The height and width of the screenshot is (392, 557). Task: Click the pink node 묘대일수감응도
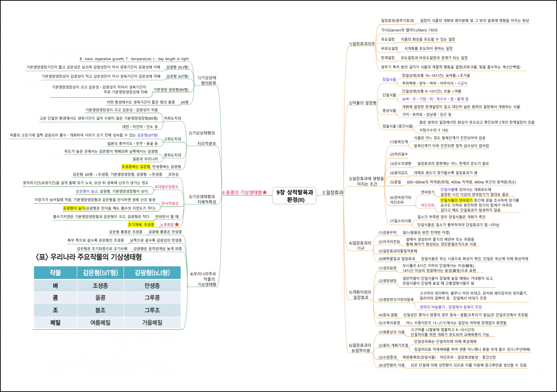[x=166, y=187]
